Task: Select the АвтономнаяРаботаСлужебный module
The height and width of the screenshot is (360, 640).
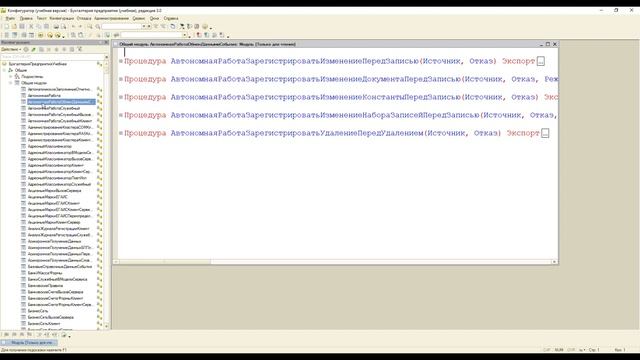Action: click(54, 108)
